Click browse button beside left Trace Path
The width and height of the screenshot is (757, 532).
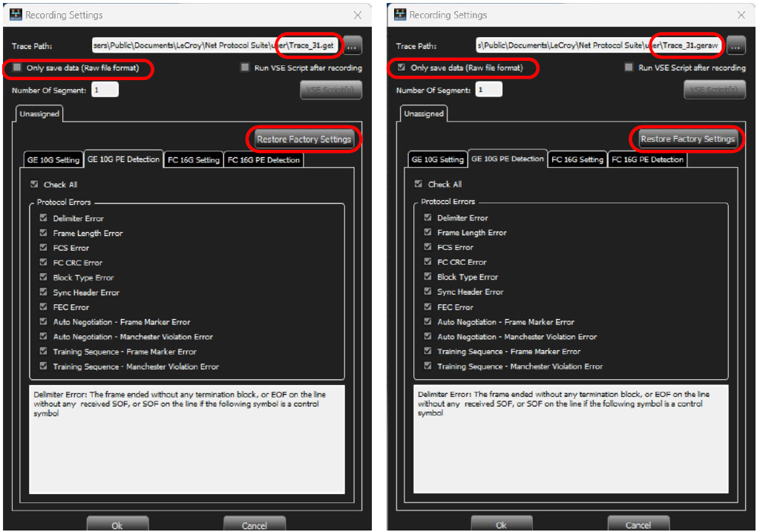pyautogui.click(x=353, y=46)
